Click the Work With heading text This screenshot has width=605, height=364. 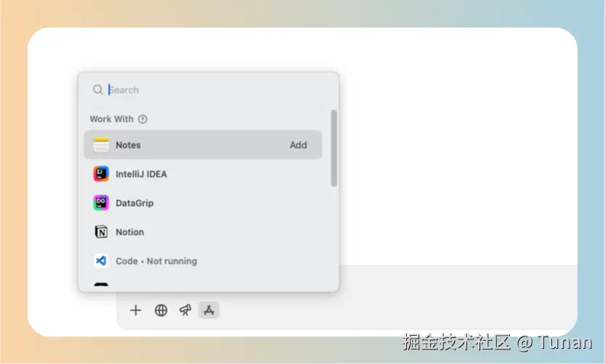coord(112,119)
